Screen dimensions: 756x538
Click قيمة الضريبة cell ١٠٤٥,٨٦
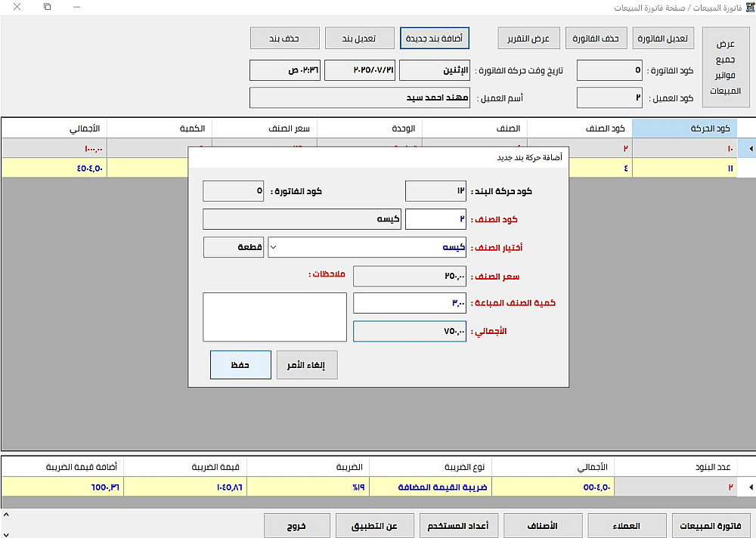tap(186, 487)
